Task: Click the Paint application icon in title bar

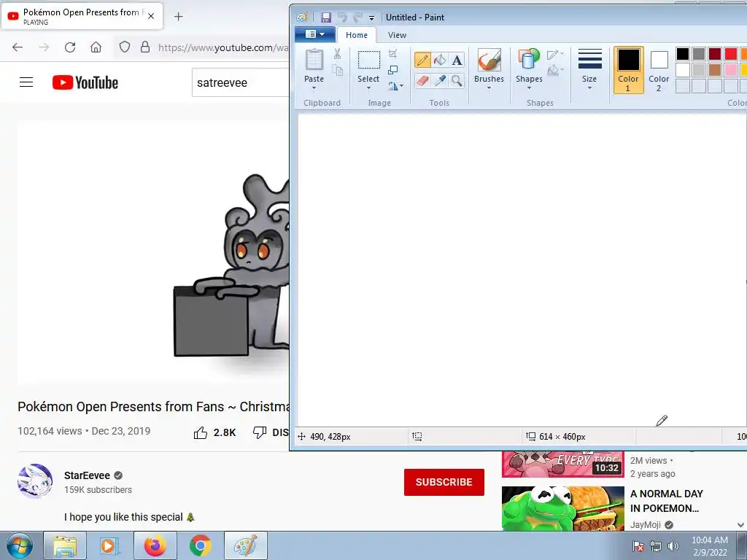Action: (301, 17)
